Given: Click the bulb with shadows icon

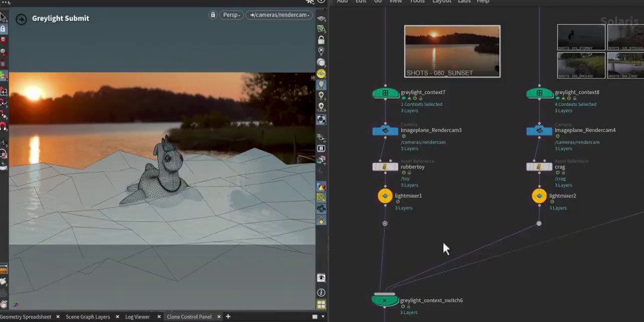Looking at the screenshot, I should click(321, 107).
